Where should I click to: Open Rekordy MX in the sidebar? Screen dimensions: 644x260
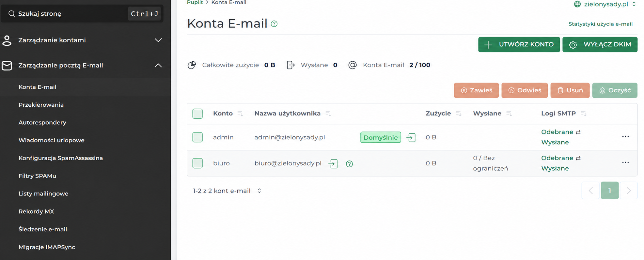36,211
